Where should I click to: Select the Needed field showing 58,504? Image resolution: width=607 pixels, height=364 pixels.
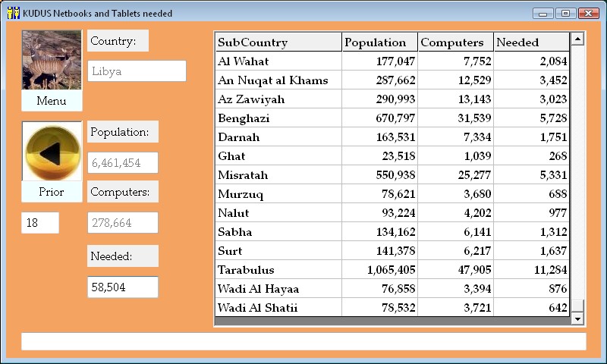(x=122, y=287)
